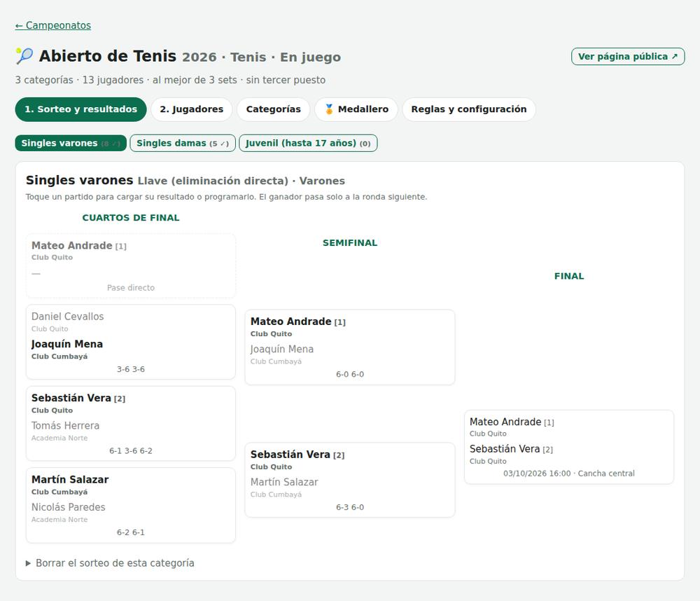Go back via the Campeonatos link
The image size is (700, 601).
click(x=53, y=25)
